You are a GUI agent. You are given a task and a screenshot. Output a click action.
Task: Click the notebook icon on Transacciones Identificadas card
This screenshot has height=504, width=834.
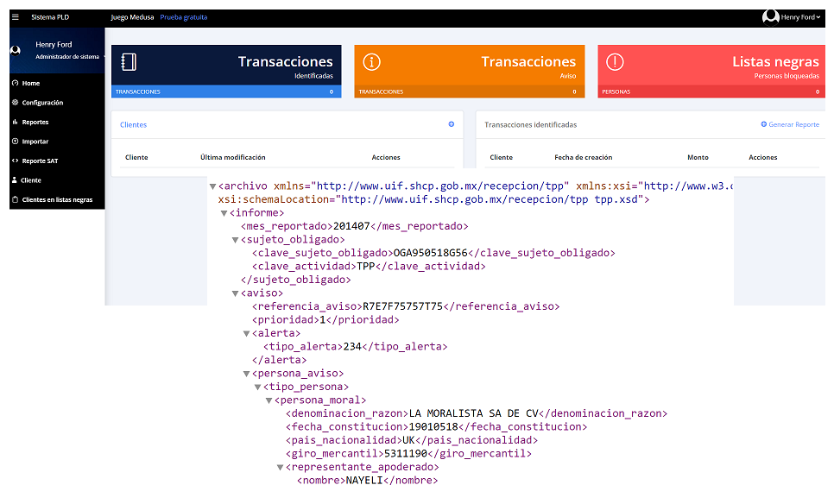(129, 62)
